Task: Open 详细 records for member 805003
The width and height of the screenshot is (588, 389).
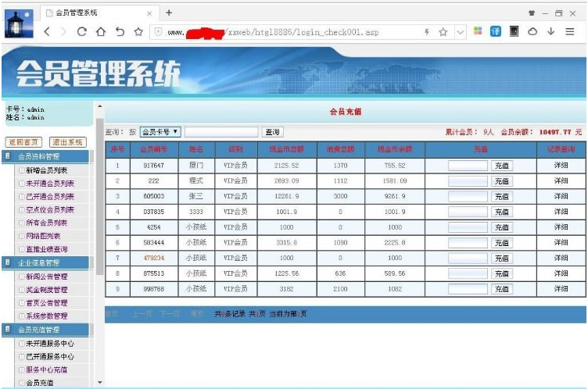Action: point(561,196)
